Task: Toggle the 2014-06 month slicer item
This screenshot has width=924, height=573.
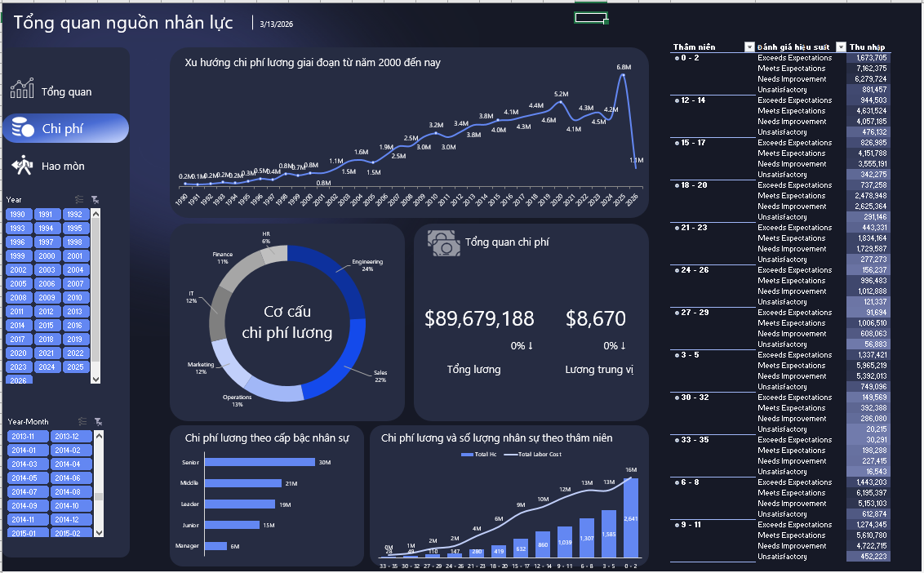Action: pyautogui.click(x=72, y=478)
